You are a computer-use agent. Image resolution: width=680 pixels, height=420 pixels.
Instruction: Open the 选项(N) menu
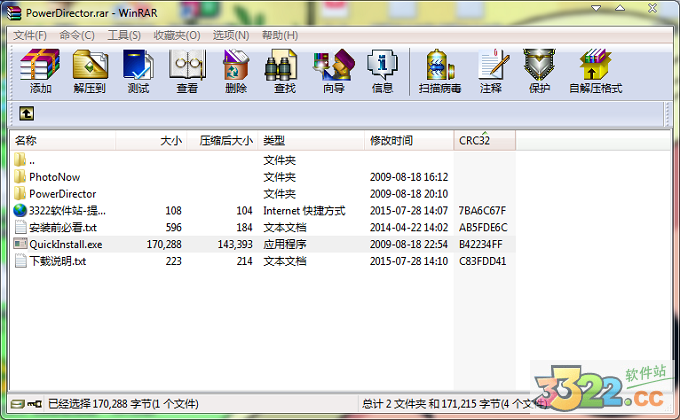(x=231, y=35)
